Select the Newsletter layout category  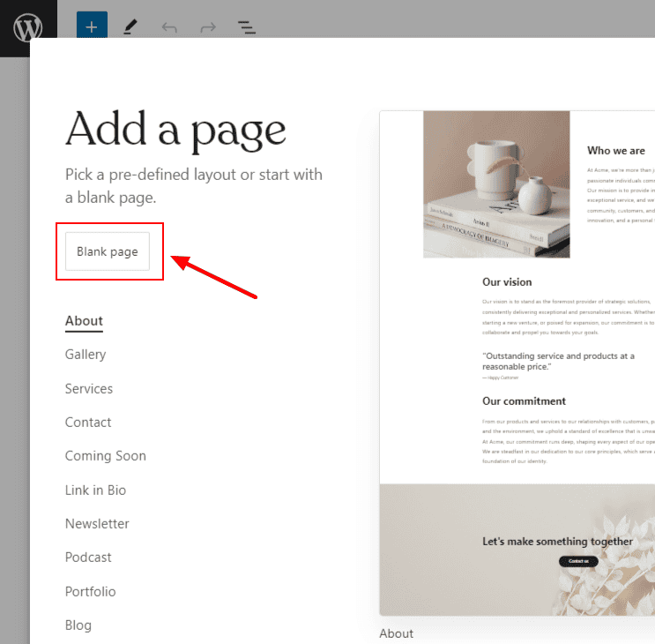(x=97, y=524)
